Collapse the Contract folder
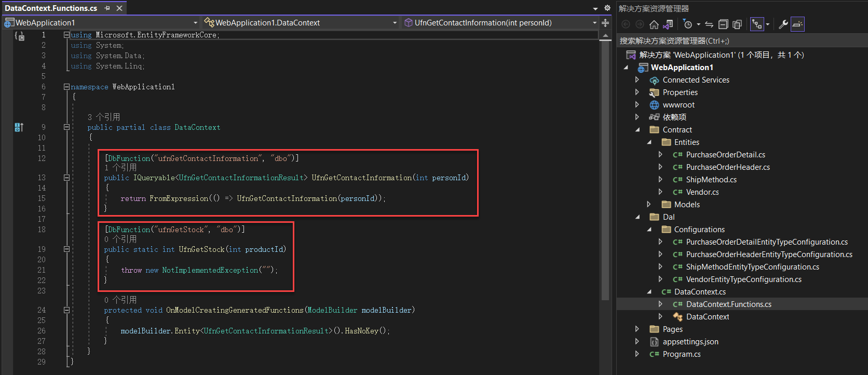The width and height of the screenshot is (868, 375). tap(638, 130)
